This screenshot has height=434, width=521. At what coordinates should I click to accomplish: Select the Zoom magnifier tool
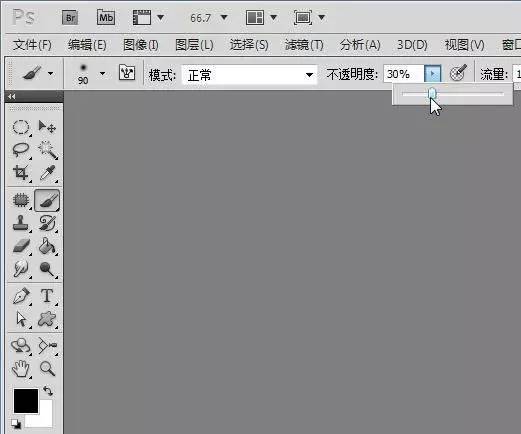[47, 369]
